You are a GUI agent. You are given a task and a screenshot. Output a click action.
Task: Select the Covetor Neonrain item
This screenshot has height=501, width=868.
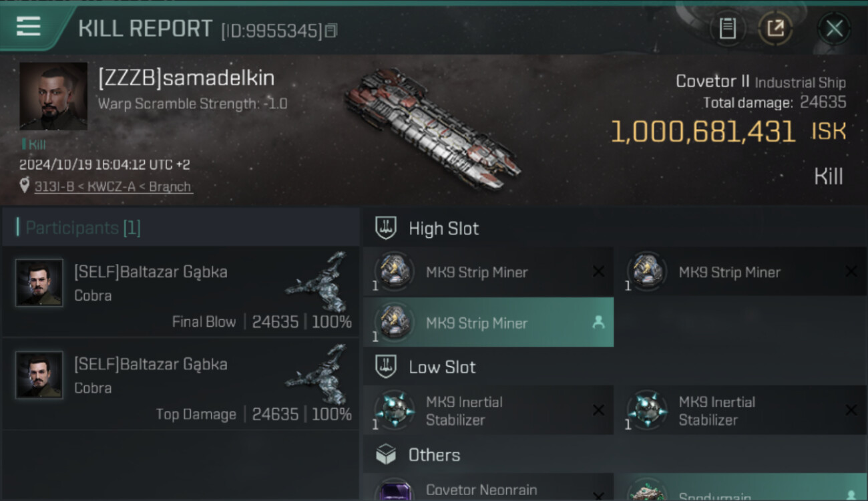481,491
